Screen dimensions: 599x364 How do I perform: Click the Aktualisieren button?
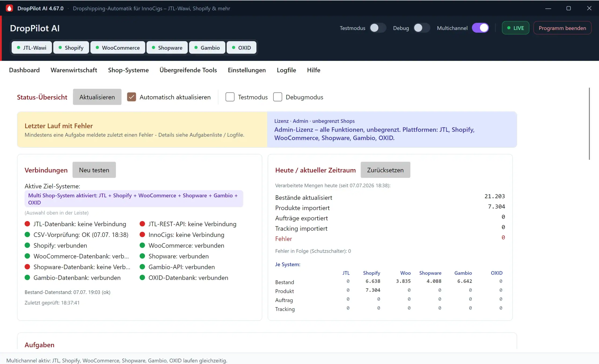(x=97, y=97)
